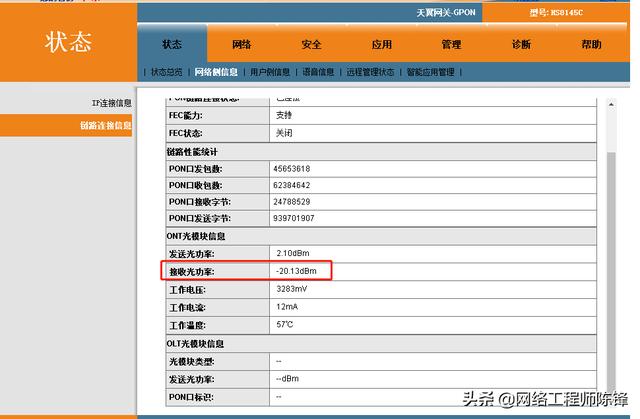
Task: Open the 状态总览 submenu link
Action: point(167,72)
